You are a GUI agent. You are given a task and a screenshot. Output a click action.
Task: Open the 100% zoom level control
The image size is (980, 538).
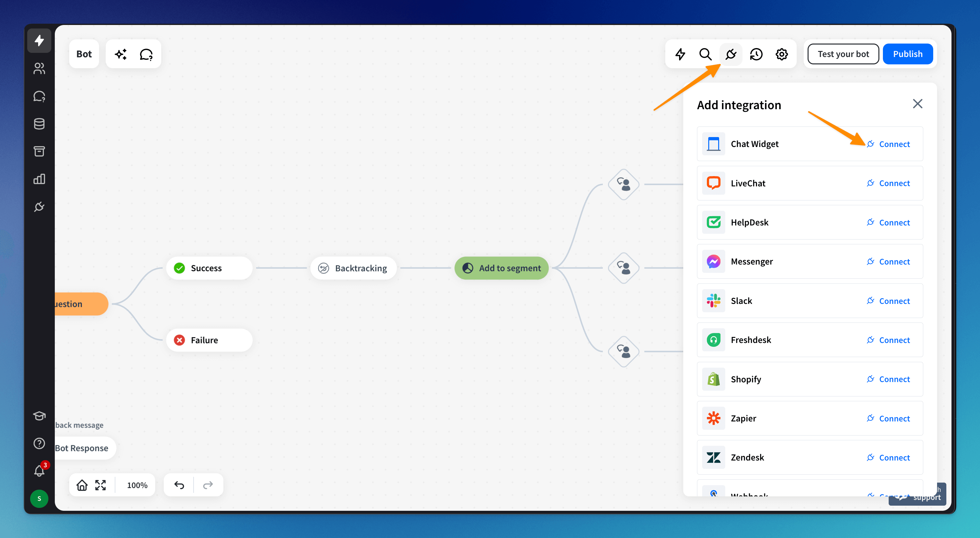(137, 485)
